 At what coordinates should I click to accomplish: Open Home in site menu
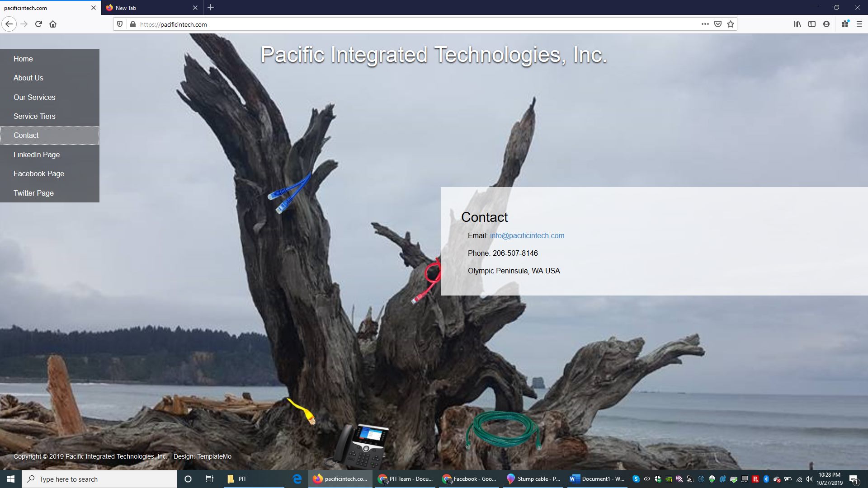coord(50,59)
